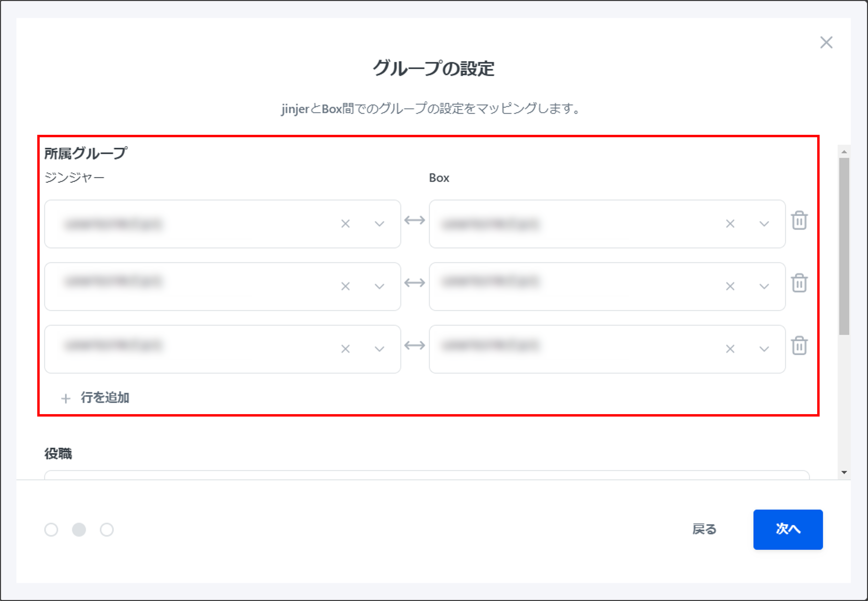This screenshot has height=601, width=868.
Task: Clear the second Box group selection
Action: 730,286
